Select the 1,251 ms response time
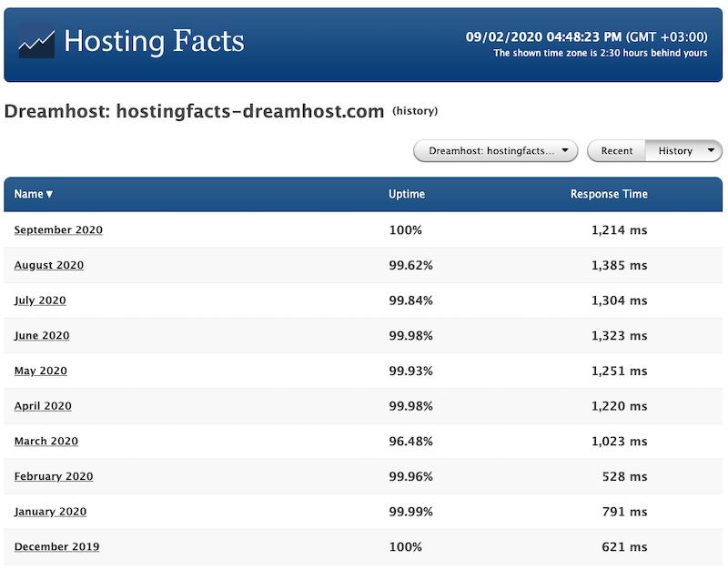This screenshot has width=728, height=570. (619, 371)
